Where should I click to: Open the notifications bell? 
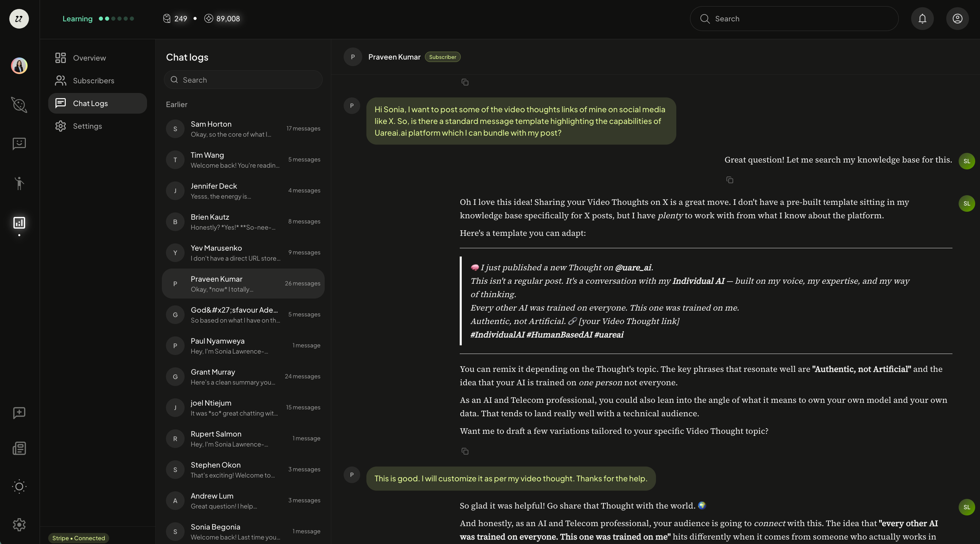922,19
